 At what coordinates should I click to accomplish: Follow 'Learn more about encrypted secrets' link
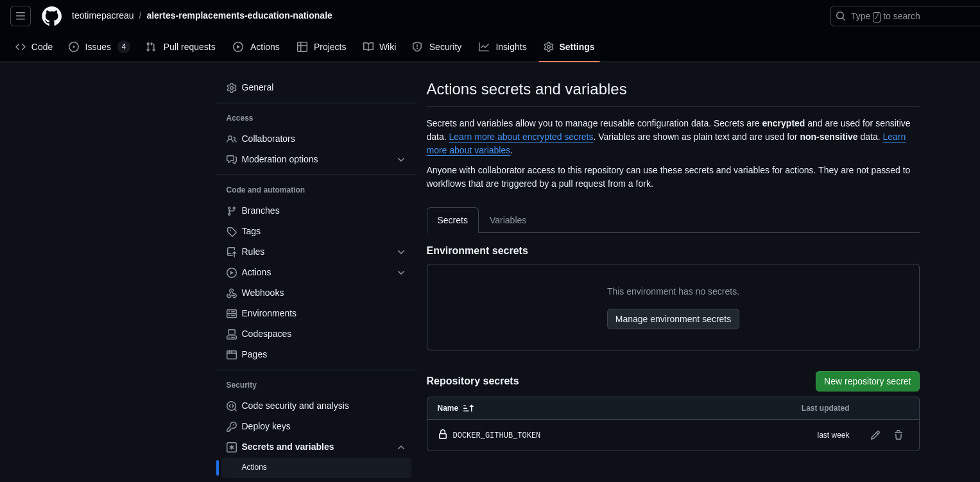[521, 137]
